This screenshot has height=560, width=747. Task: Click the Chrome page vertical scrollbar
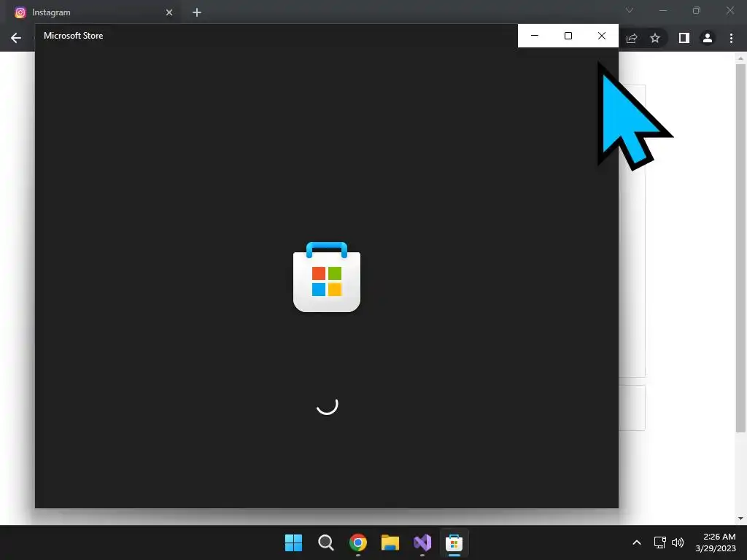(x=740, y=248)
